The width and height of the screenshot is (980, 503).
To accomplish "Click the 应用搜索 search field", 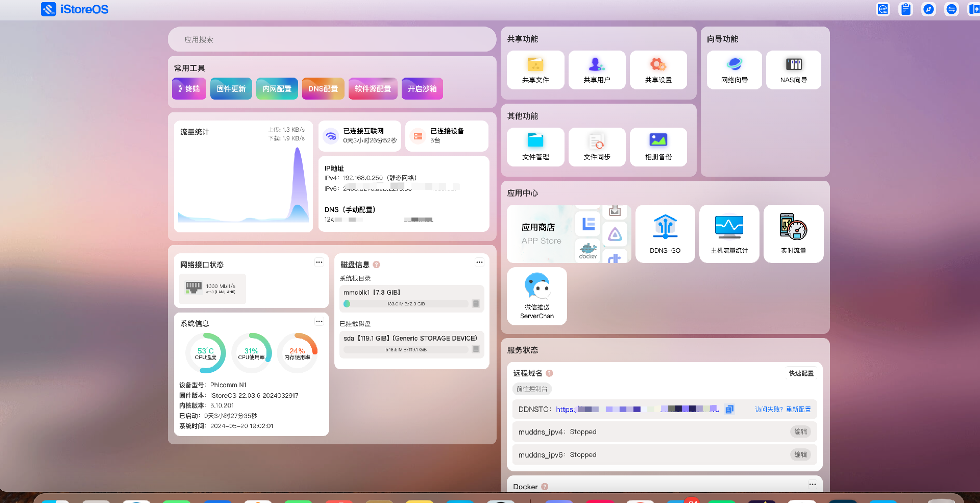I will pyautogui.click(x=332, y=39).
